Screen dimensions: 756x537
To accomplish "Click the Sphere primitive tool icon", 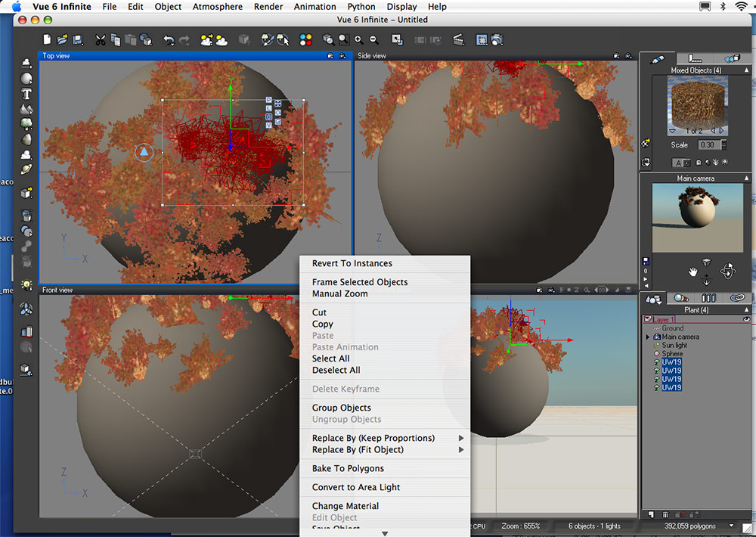I will point(26,79).
